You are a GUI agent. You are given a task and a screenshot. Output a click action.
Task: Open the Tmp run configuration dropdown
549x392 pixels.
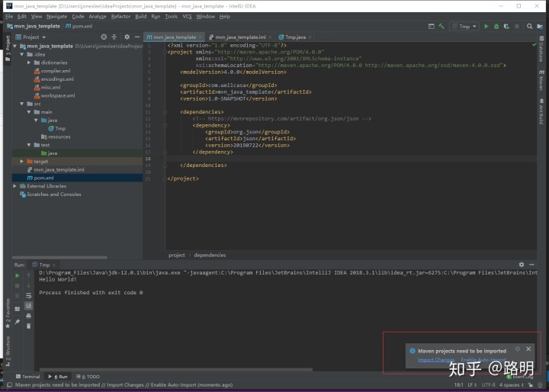(x=464, y=26)
